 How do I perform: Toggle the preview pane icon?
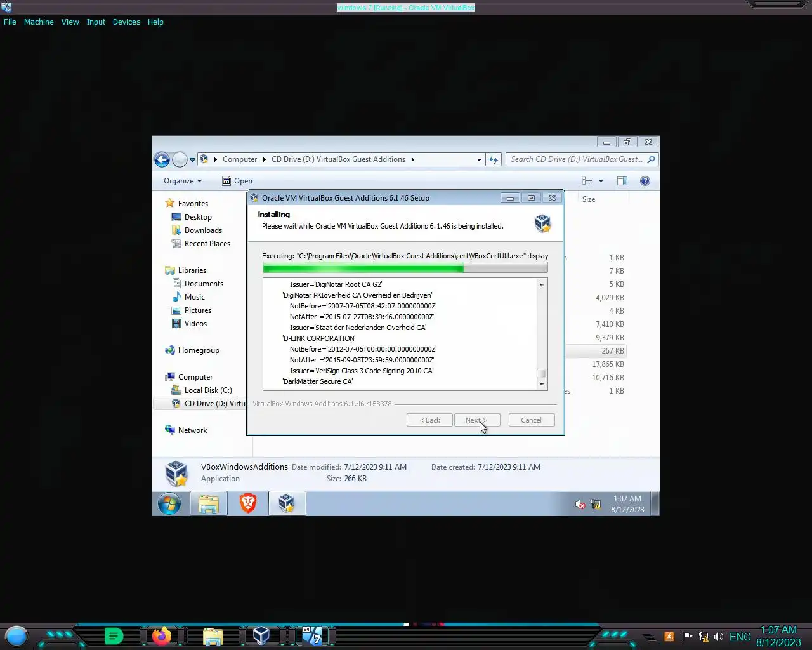(622, 181)
